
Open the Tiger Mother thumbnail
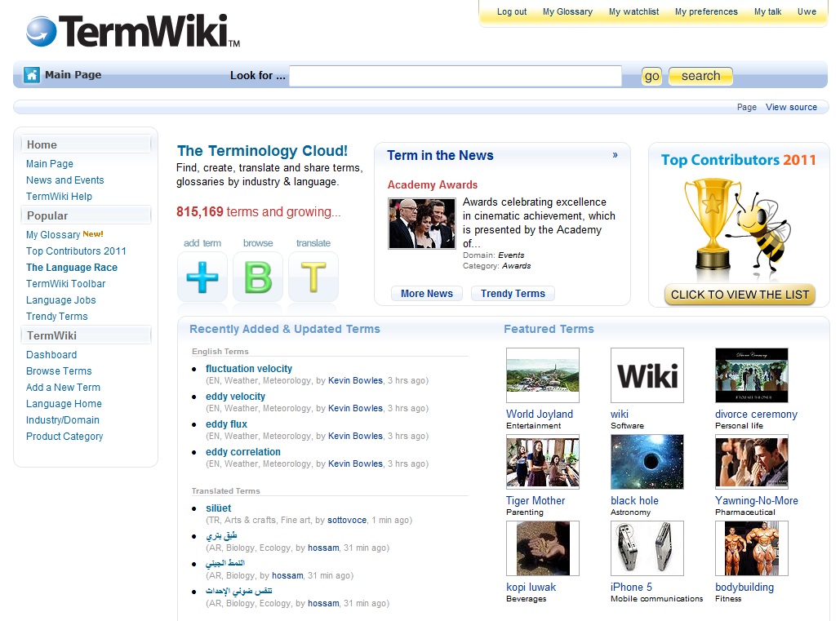point(543,462)
